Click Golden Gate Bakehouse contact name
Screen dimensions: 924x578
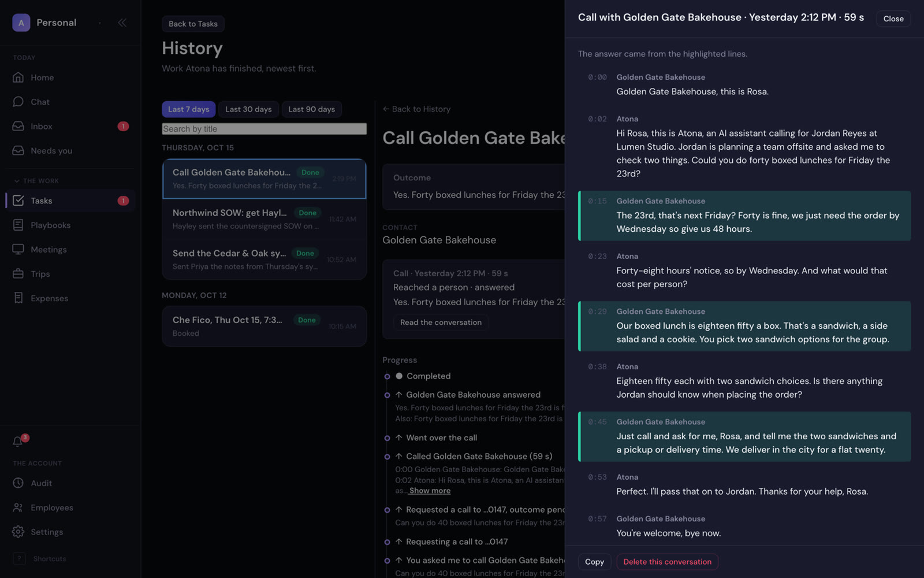439,240
